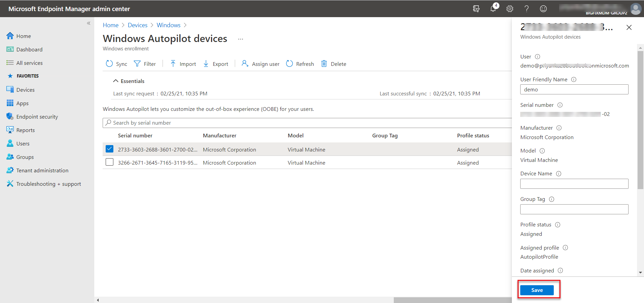Click the Delete toolbar button
The image size is (644, 303).
click(334, 64)
